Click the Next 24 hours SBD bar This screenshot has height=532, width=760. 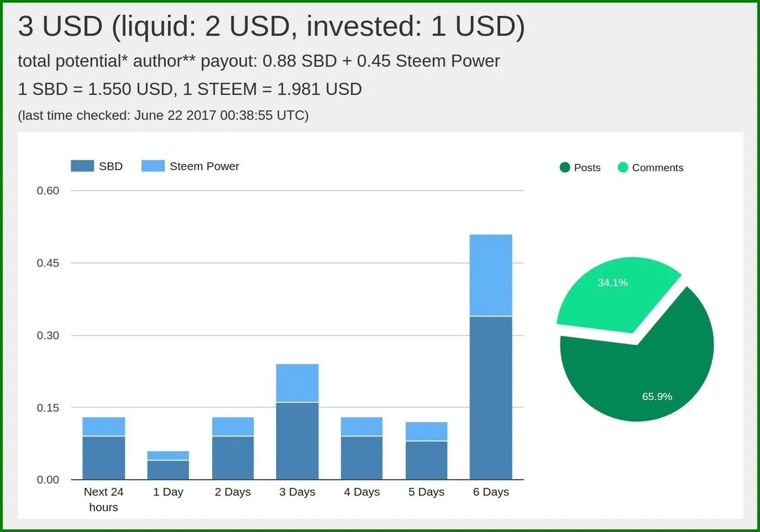coord(103,458)
